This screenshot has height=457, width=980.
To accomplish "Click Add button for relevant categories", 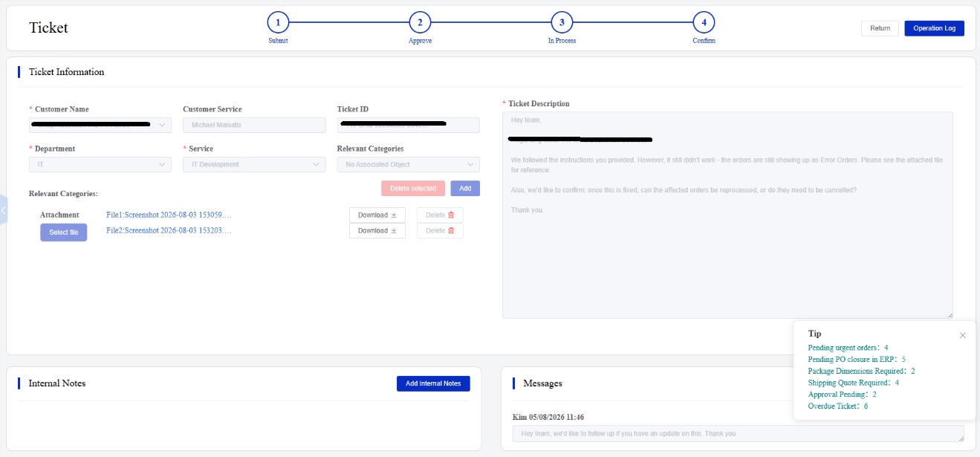I will [465, 189].
